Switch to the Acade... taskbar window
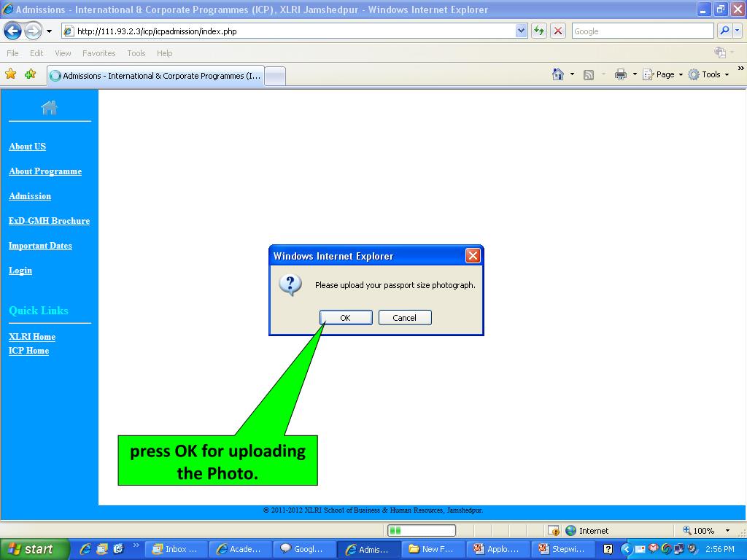 pyautogui.click(x=240, y=549)
